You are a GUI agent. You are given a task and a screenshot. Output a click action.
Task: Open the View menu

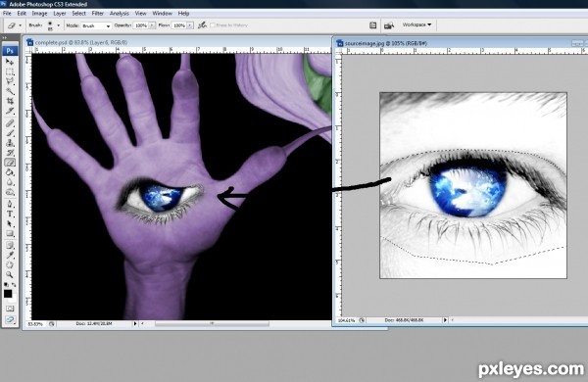pos(140,13)
